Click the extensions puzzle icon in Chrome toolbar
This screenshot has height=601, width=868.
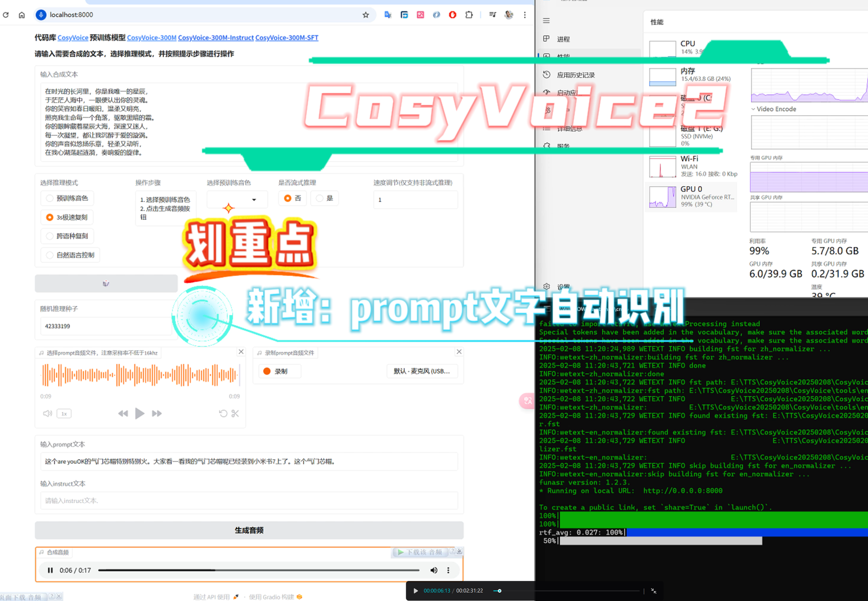(x=469, y=15)
